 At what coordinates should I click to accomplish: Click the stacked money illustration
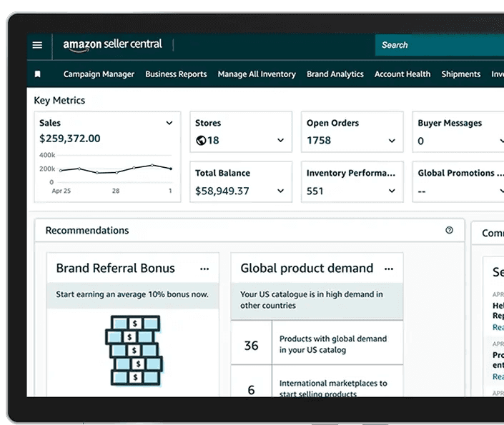134,350
